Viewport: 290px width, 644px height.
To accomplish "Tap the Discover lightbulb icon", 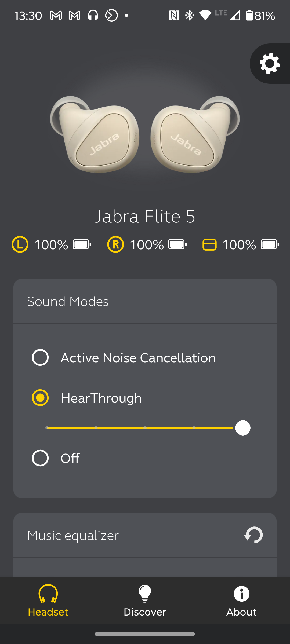I will (145, 594).
